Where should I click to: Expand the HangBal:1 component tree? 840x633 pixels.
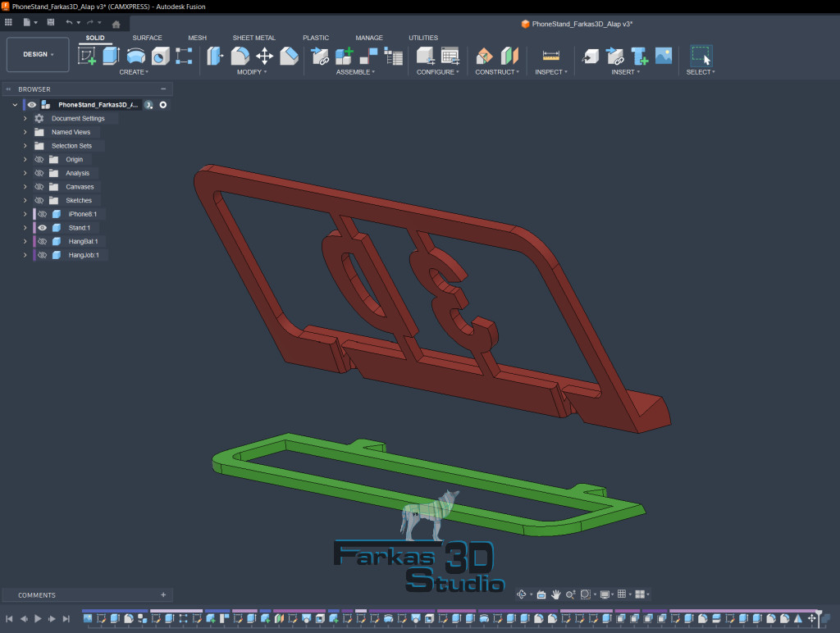[x=25, y=242]
